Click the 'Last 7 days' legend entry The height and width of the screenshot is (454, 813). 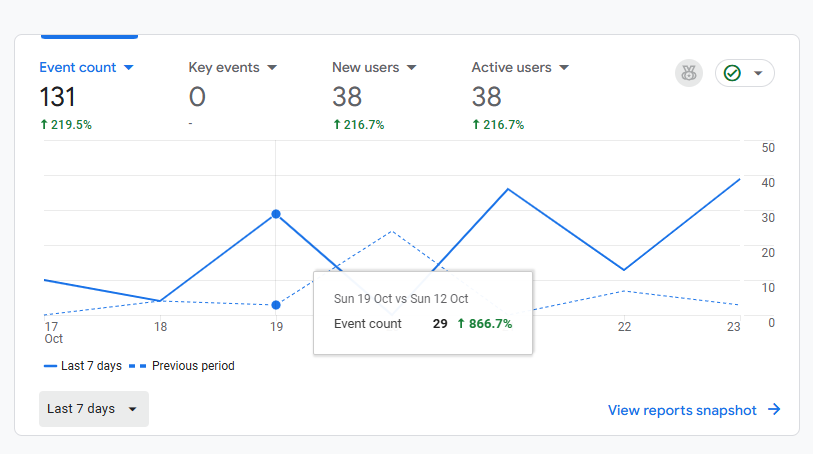(83, 366)
